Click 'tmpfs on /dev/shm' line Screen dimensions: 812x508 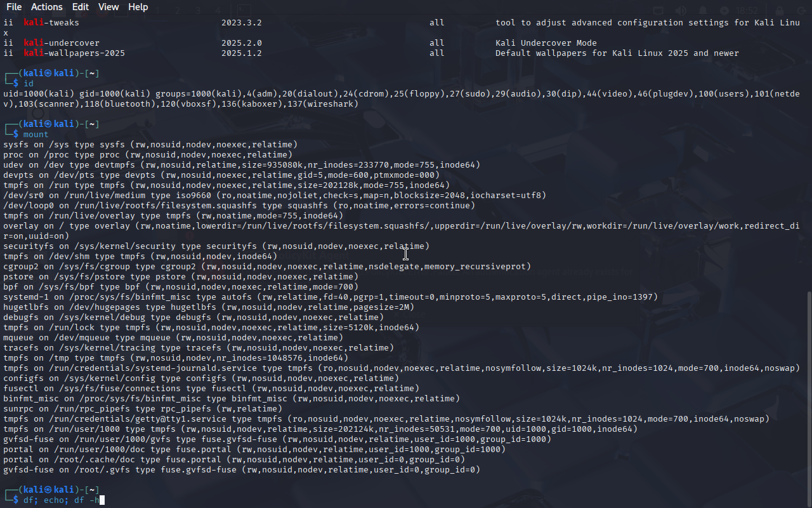click(x=140, y=257)
